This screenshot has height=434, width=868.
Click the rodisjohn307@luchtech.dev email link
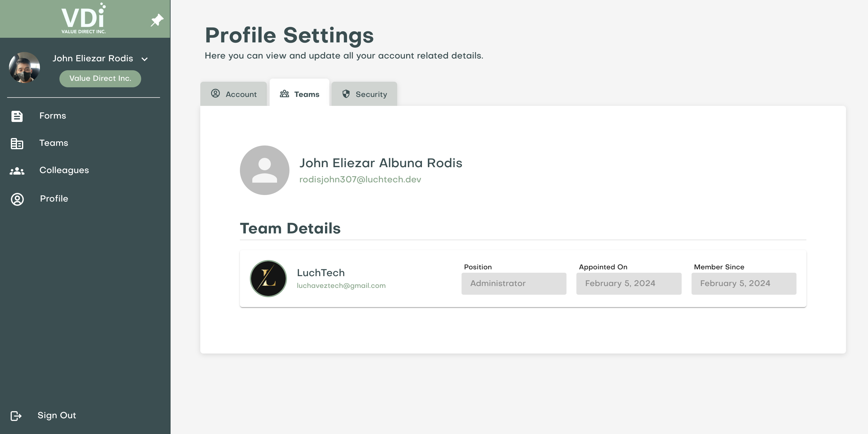[360, 180]
